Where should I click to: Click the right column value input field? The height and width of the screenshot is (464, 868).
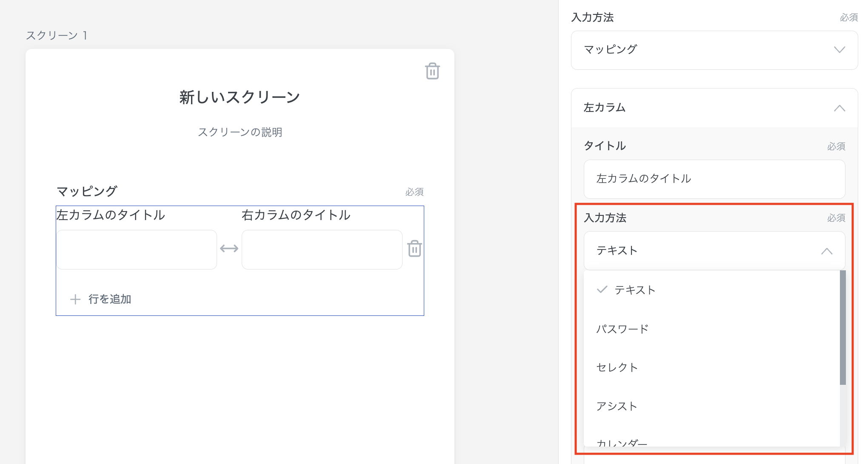point(321,249)
